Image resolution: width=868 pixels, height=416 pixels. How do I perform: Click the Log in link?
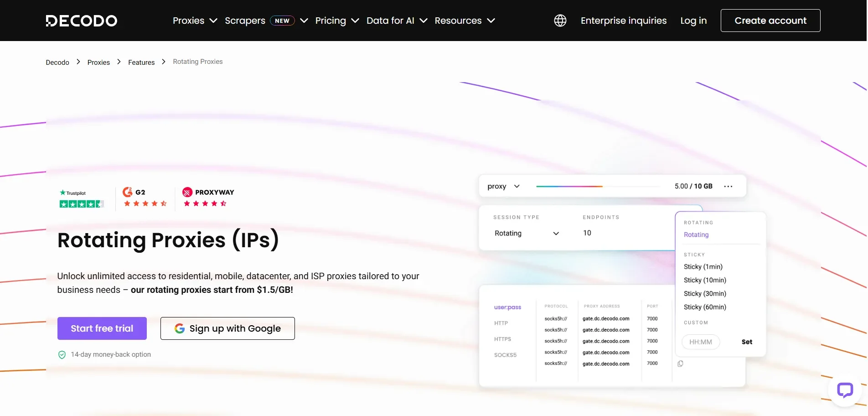[693, 21]
